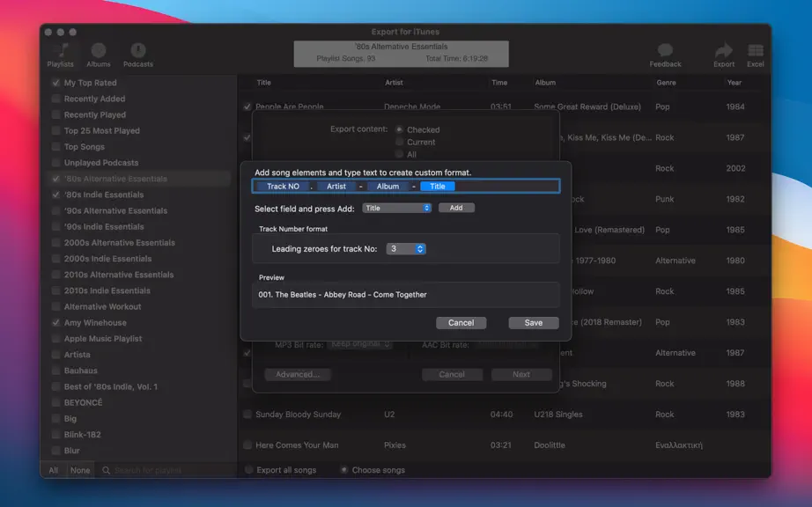The width and height of the screenshot is (812, 507).
Task: Click the Excel grid icon
Action: [x=755, y=50]
